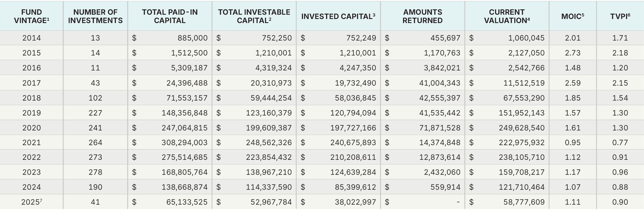Select the amounts returned value 41,004,343
Image resolution: width=644 pixels, height=213 pixels.
(x=440, y=83)
